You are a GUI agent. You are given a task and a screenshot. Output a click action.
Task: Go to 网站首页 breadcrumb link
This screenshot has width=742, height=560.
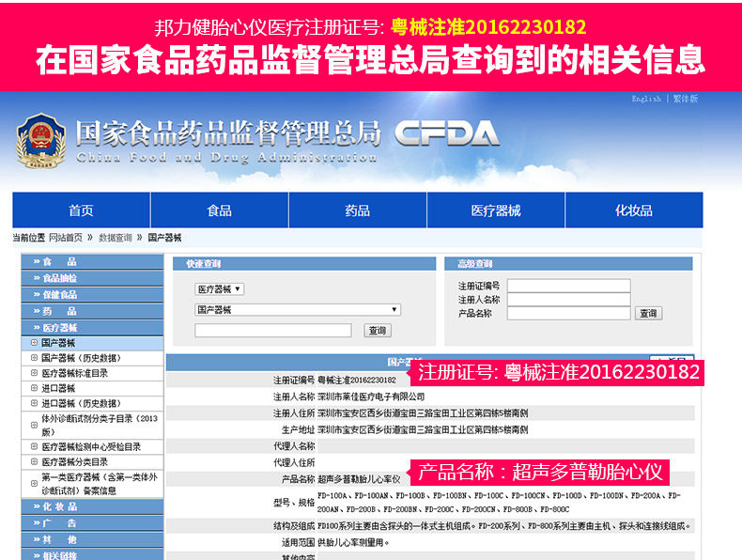[66, 238]
